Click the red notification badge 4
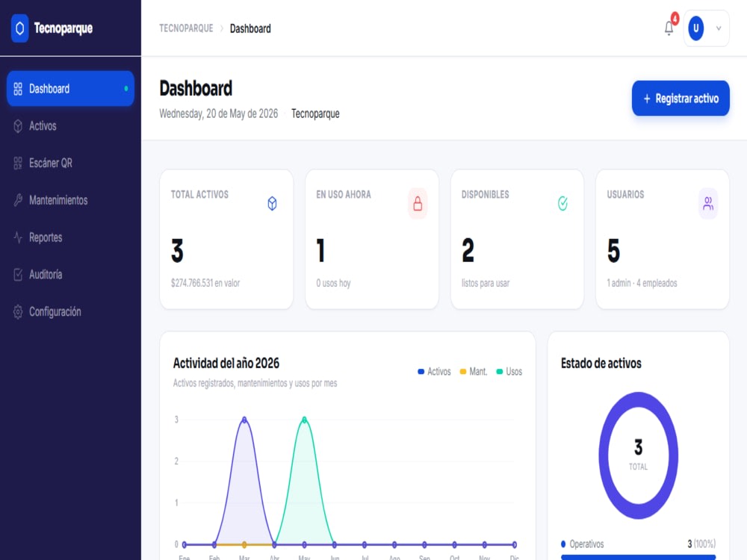The image size is (747, 560). click(x=675, y=19)
